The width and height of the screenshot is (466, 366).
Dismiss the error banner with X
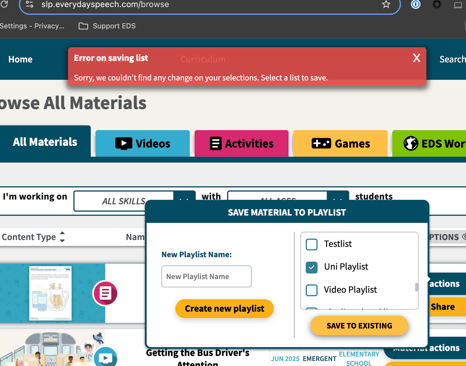[416, 58]
